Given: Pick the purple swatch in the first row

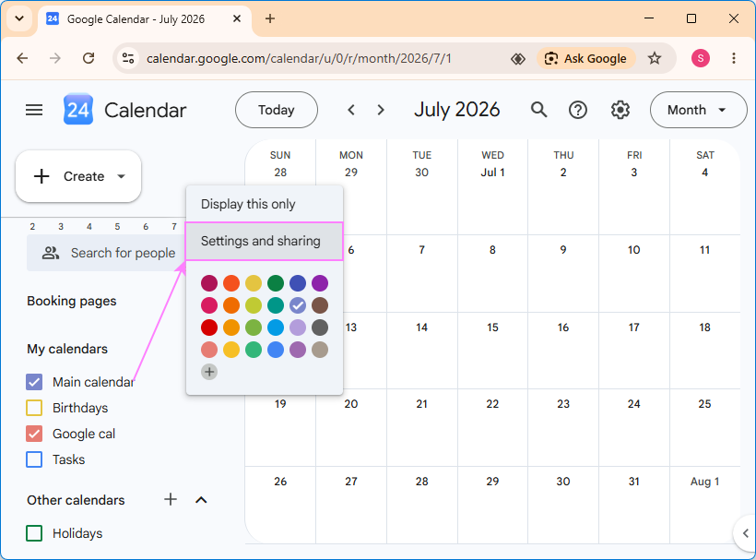Looking at the screenshot, I should click(x=320, y=283).
